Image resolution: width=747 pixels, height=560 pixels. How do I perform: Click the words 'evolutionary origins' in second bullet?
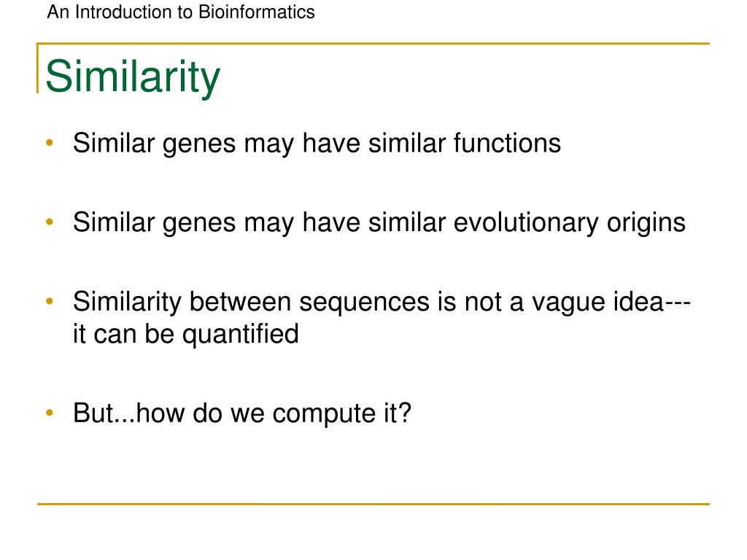pyautogui.click(x=569, y=223)
